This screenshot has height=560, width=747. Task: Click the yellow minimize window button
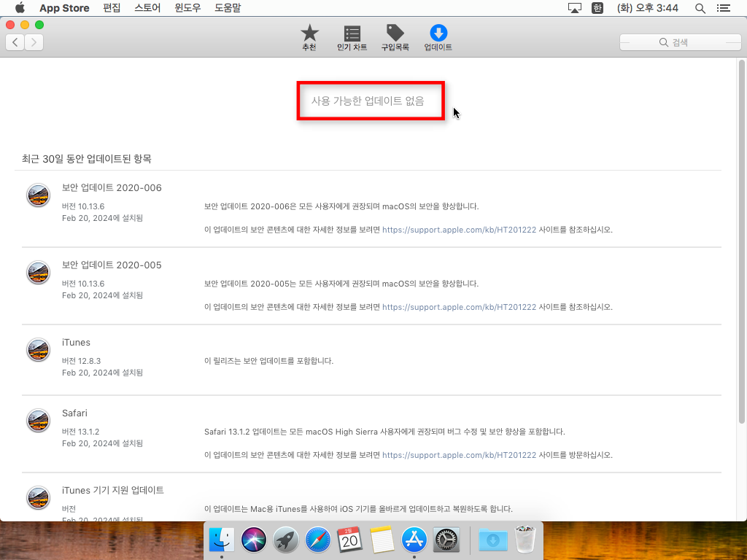pos(25,25)
